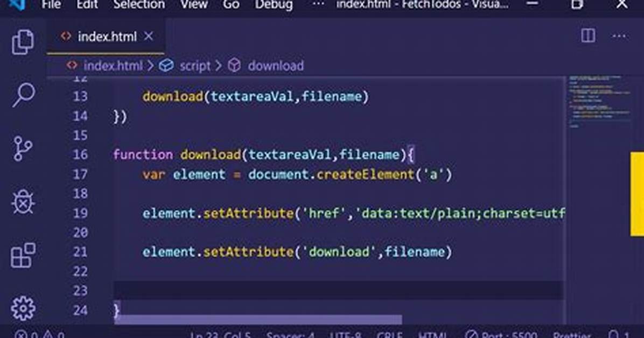Click 'createElement' on line 17
The width and height of the screenshot is (644, 338).
pyautogui.click(x=365, y=174)
